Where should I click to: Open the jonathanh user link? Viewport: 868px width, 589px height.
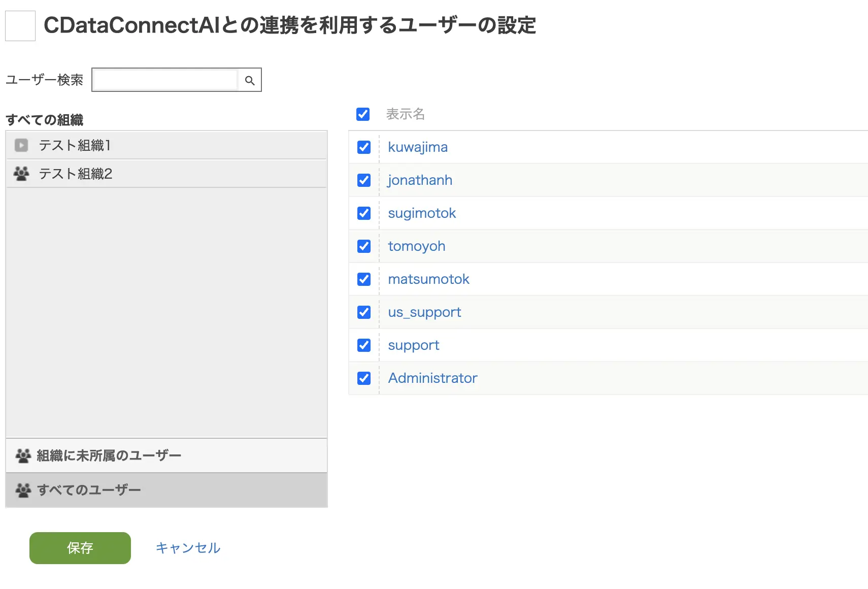[420, 180]
